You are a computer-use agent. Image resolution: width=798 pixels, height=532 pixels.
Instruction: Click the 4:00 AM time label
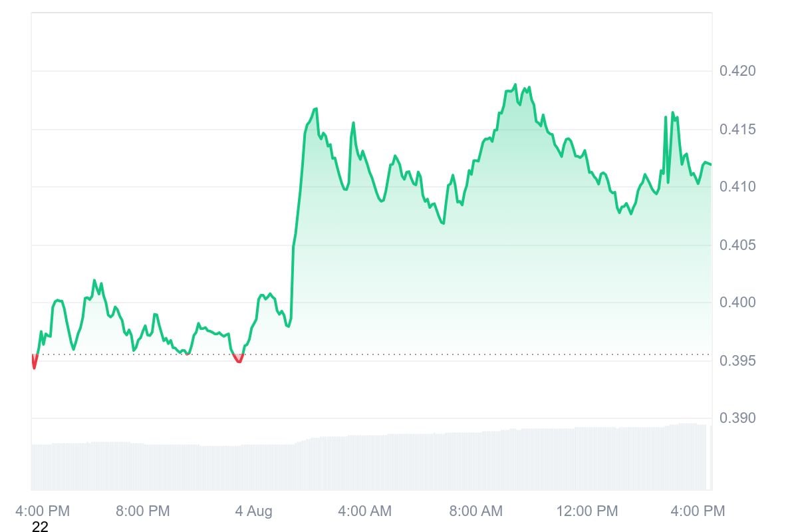click(364, 511)
